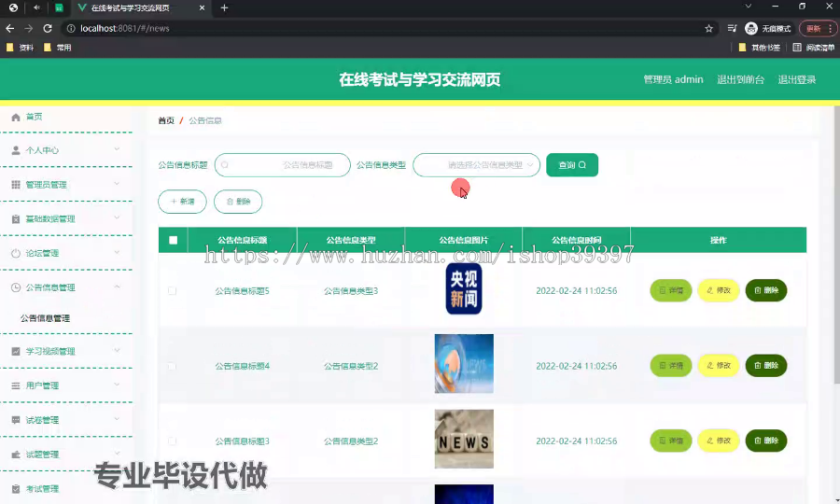Click the 论坛管理 power icon
Screen dimensions: 840x504
[16, 253]
